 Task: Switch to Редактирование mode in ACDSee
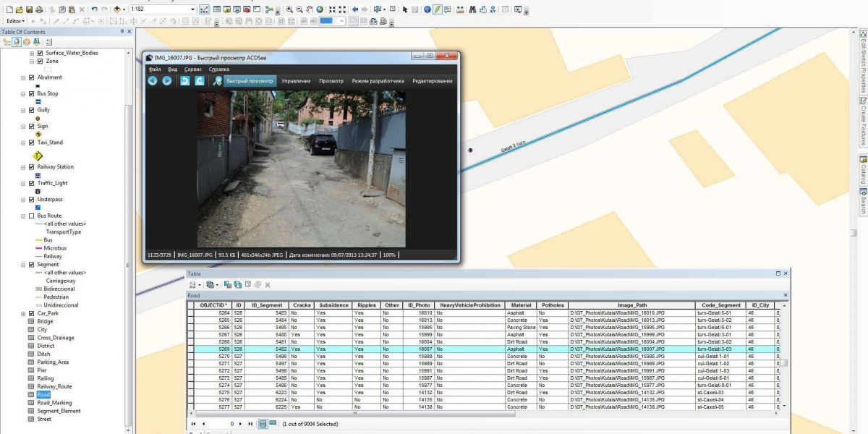[433, 81]
